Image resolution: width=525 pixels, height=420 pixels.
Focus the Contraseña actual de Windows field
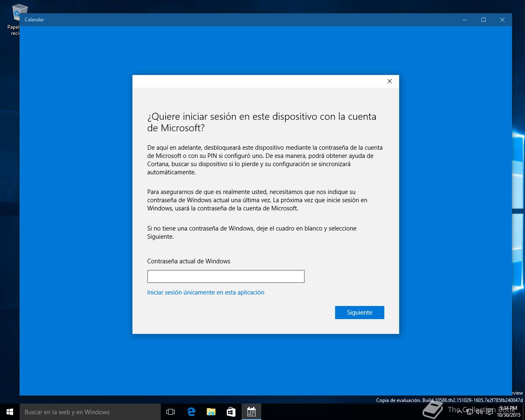(x=226, y=276)
